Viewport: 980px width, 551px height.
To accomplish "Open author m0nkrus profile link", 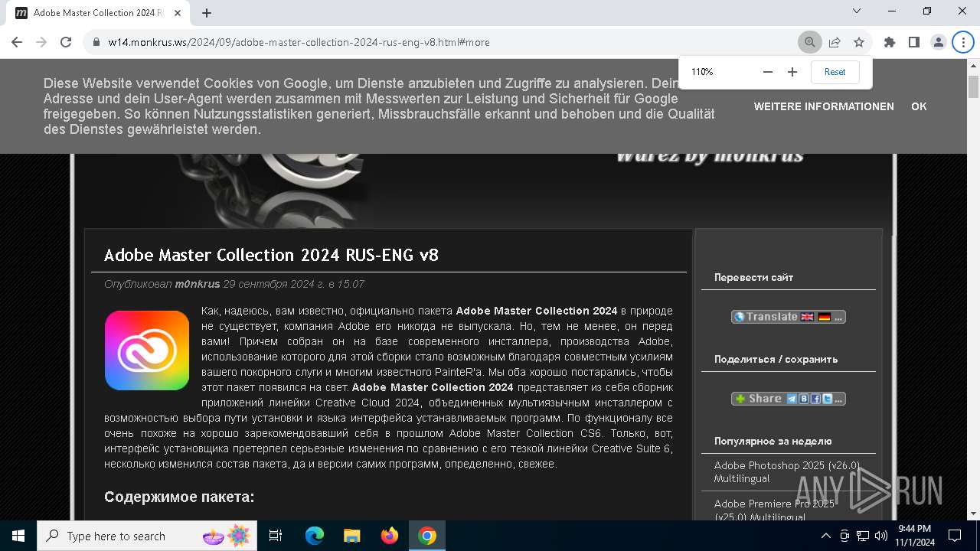I will (198, 284).
